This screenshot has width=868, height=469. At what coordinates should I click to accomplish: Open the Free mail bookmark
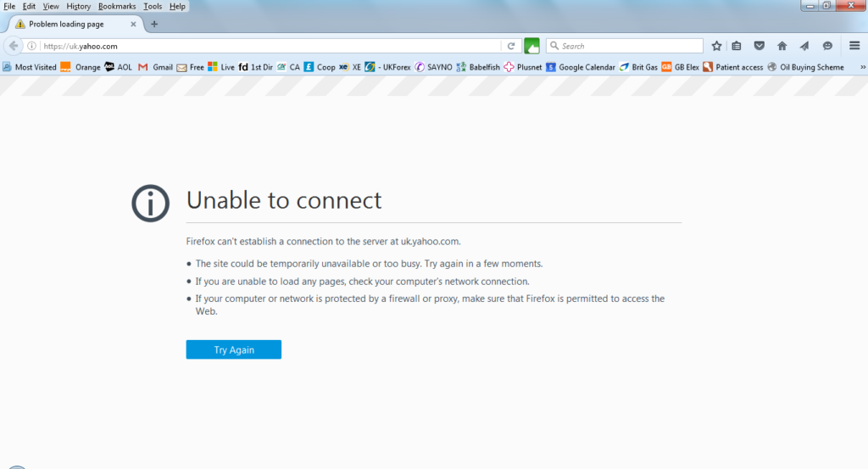click(x=191, y=67)
